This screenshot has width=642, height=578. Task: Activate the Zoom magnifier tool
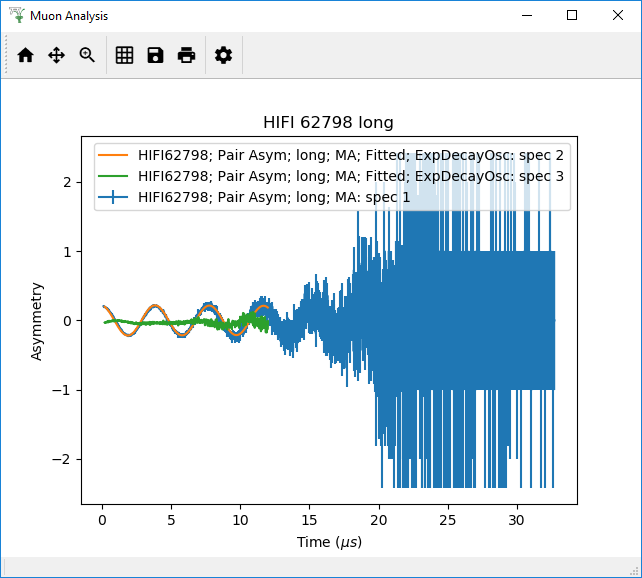[87, 56]
